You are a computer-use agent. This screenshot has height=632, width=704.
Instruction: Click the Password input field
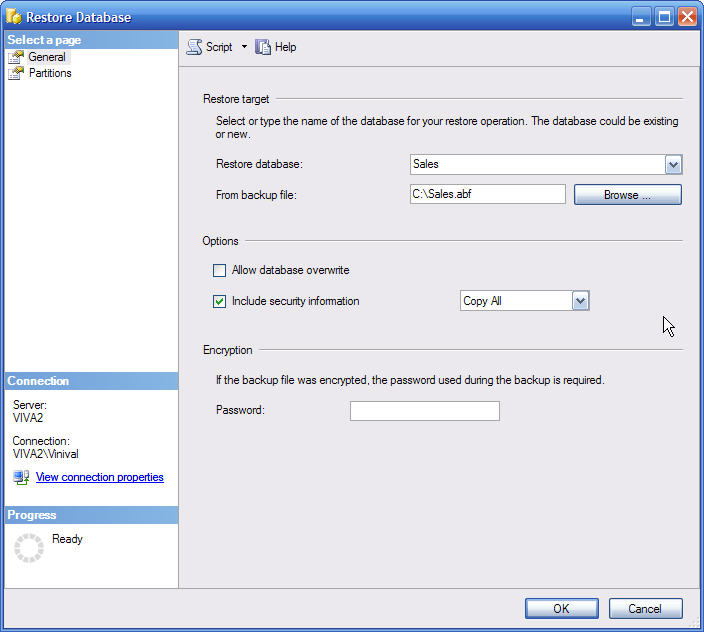point(424,411)
